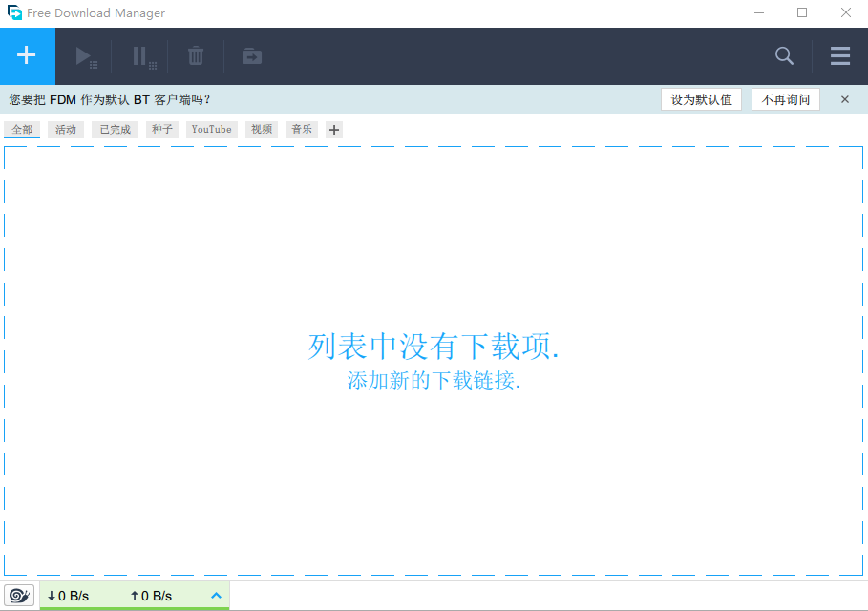Image resolution: width=868 pixels, height=611 pixels.
Task: Click 不再询问 to stop the prompt
Action: (785, 99)
